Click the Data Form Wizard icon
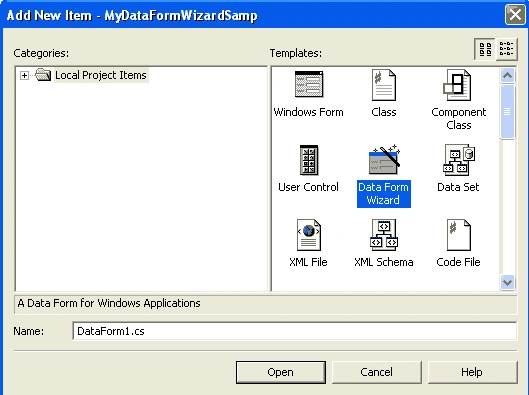This screenshot has width=529, height=395. coord(384,159)
